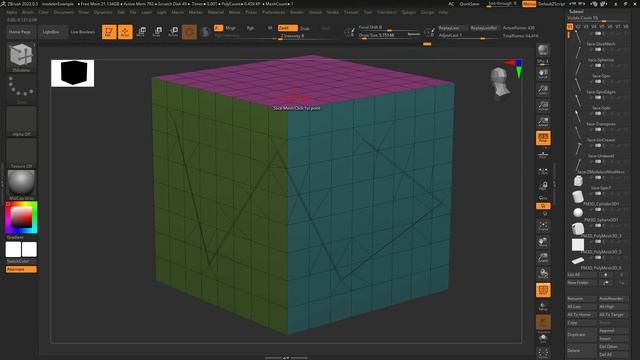Screen dimensions: 640x360
Task: Click the Home Page button
Action: (x=20, y=32)
